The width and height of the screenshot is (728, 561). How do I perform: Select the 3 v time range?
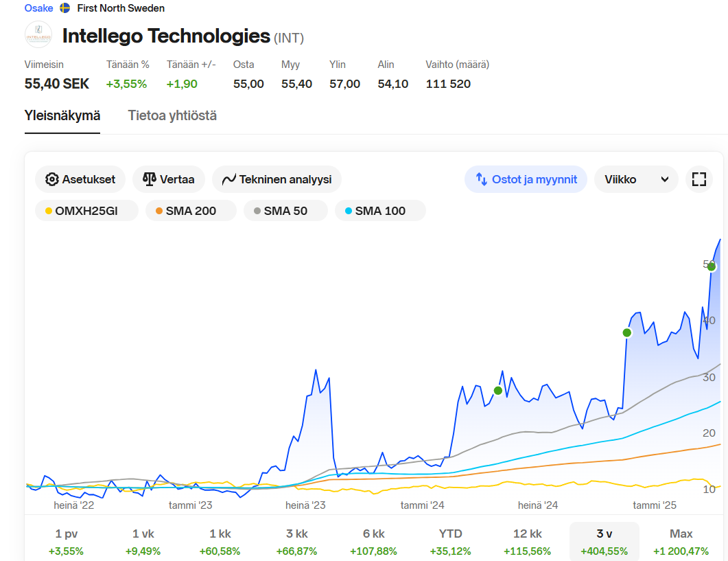click(x=604, y=542)
